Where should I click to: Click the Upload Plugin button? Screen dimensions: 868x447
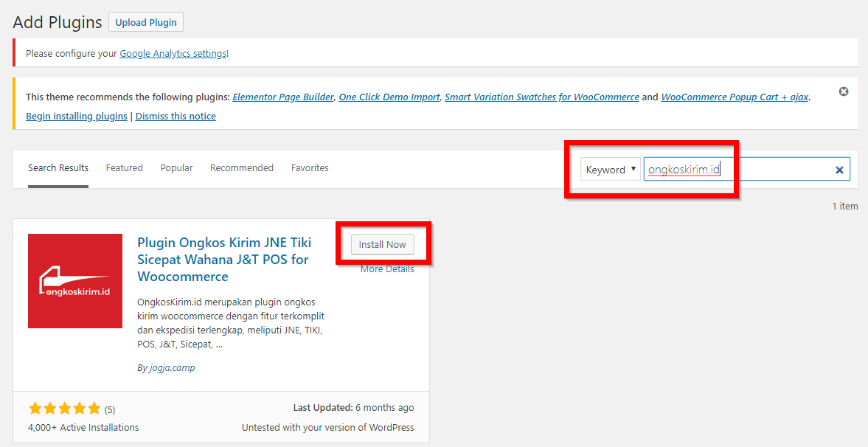coord(146,22)
